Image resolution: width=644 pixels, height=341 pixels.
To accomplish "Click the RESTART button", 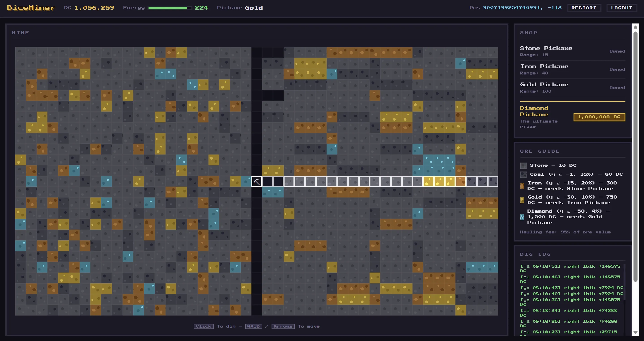I will tap(584, 8).
